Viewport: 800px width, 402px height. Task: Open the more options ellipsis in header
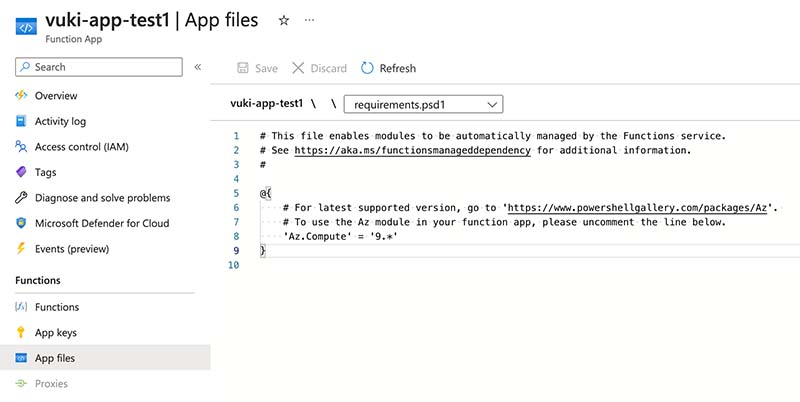pyautogui.click(x=309, y=20)
